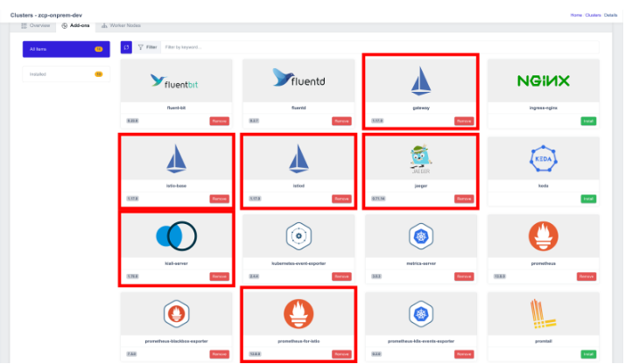The width and height of the screenshot is (625, 364).
Task: Click the fluent-bit card name
Action: pos(176,108)
